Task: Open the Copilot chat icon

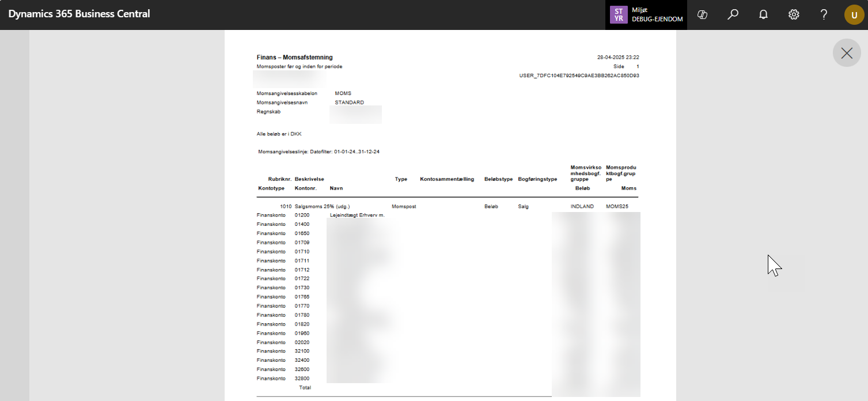Action: tap(702, 15)
